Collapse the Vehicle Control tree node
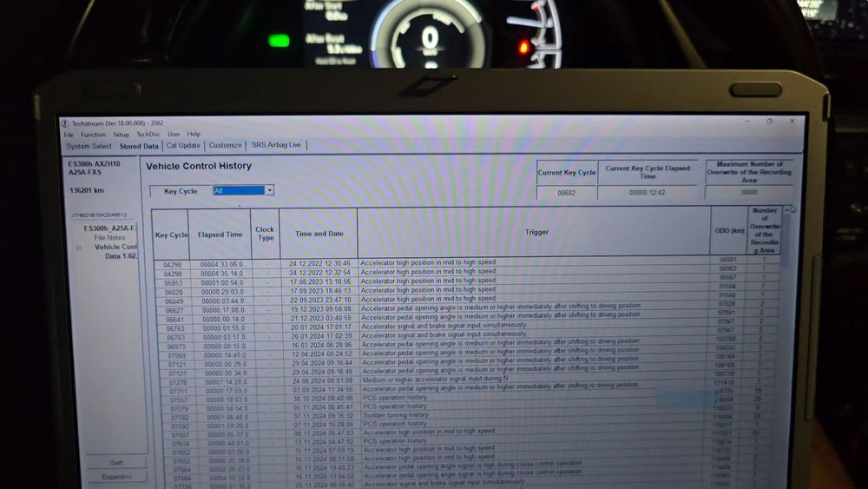This screenshot has height=489, width=868. click(x=79, y=248)
